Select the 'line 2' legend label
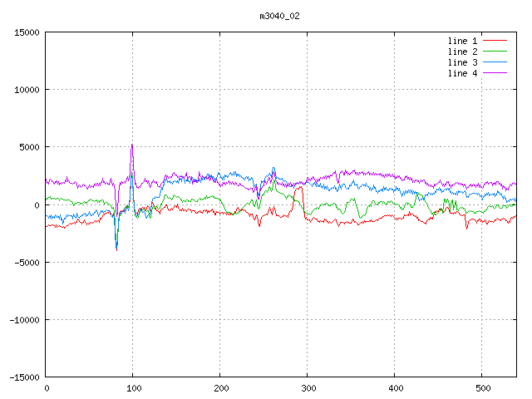 pos(462,52)
